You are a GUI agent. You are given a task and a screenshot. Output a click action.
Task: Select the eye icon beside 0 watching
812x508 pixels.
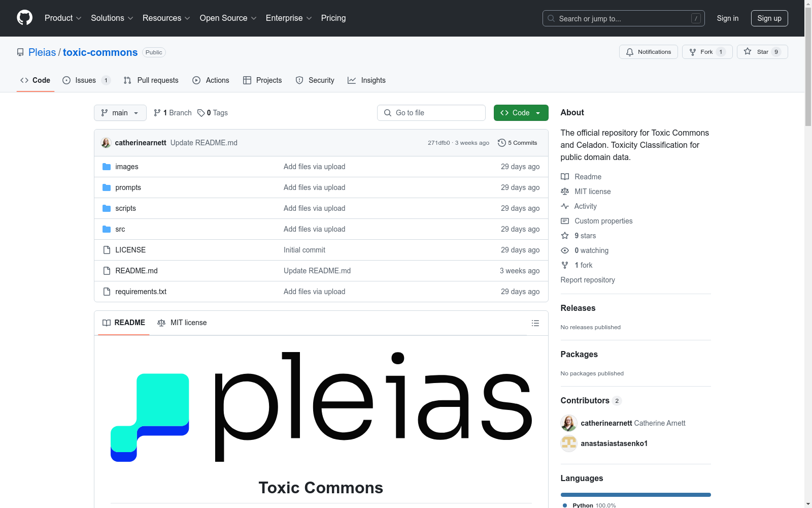tap(565, 250)
